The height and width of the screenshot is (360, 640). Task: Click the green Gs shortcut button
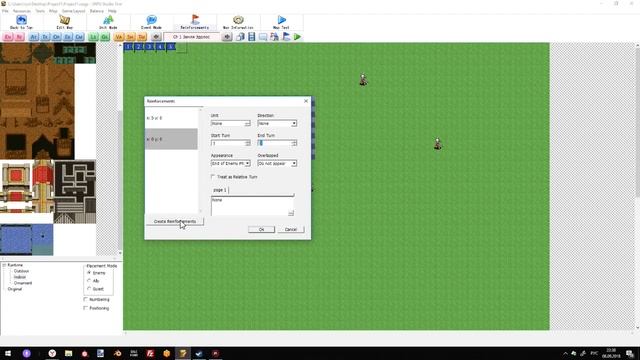point(105,37)
